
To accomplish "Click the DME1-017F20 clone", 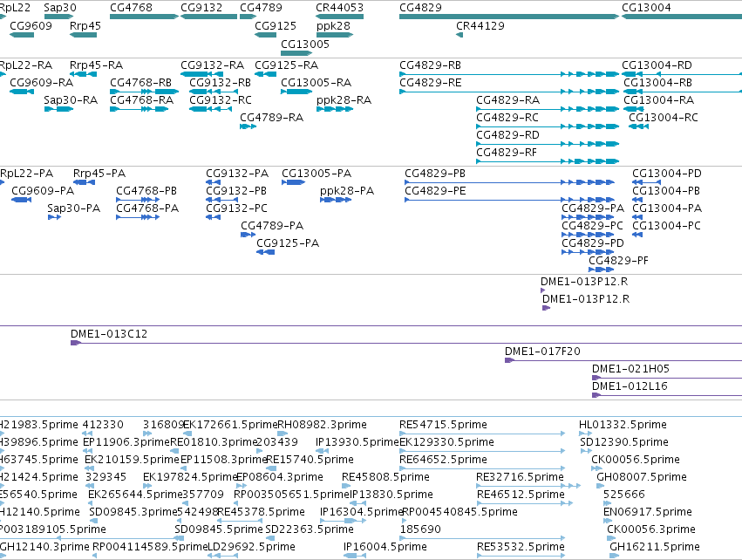I will pos(623,361).
